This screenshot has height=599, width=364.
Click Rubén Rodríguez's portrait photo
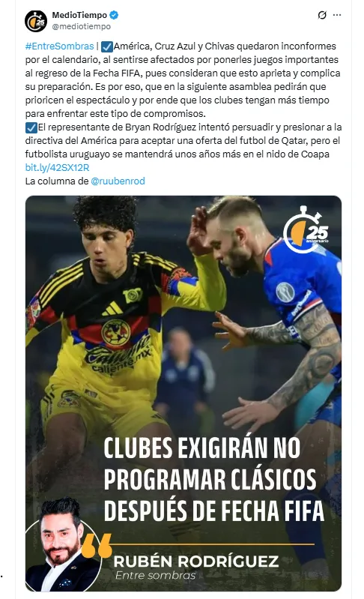click(x=62, y=544)
